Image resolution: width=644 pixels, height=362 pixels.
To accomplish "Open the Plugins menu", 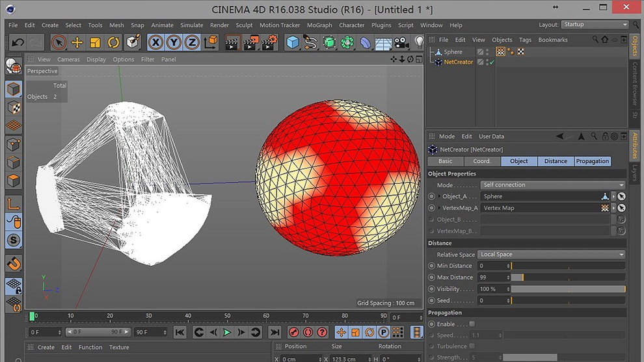I will [x=381, y=25].
